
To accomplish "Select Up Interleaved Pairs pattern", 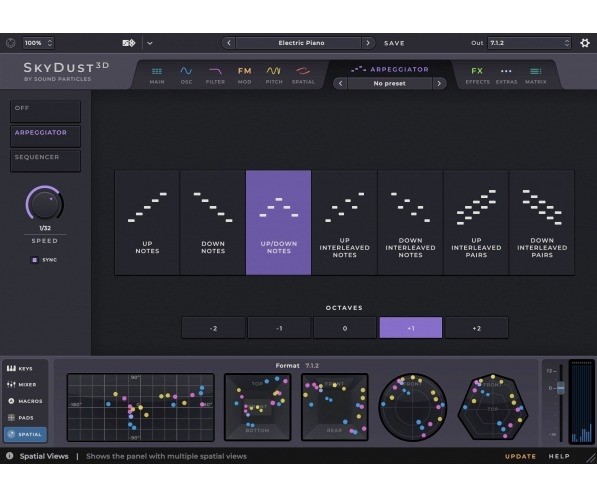I will (476, 222).
